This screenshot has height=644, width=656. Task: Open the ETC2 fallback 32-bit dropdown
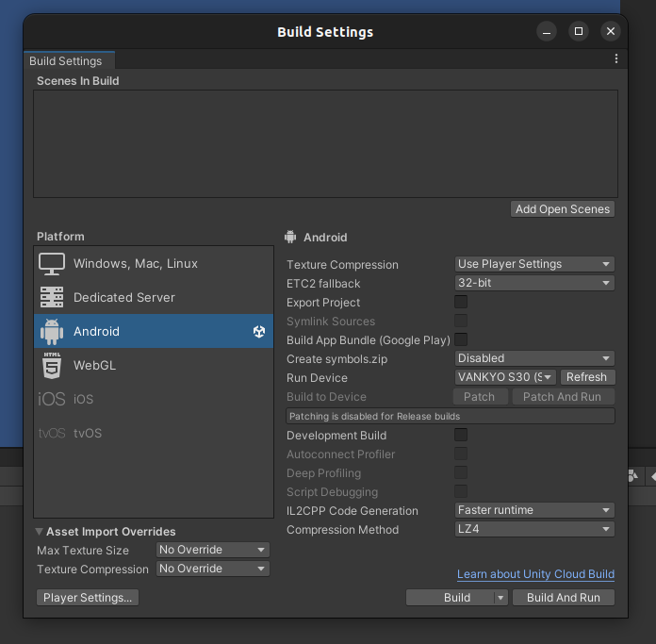point(534,283)
